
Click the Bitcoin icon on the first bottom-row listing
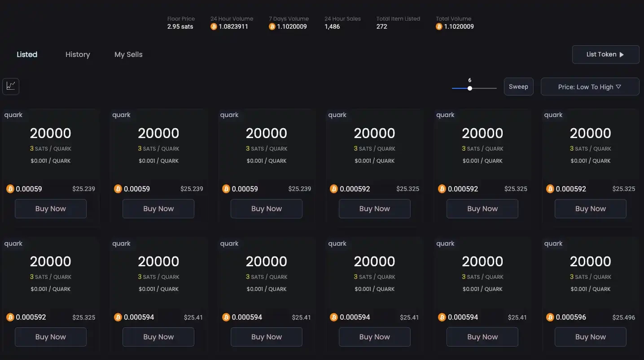point(10,317)
